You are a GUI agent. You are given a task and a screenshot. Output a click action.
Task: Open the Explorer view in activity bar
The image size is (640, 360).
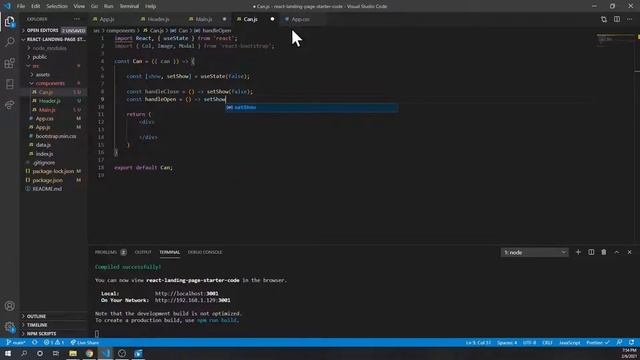coord(9,21)
